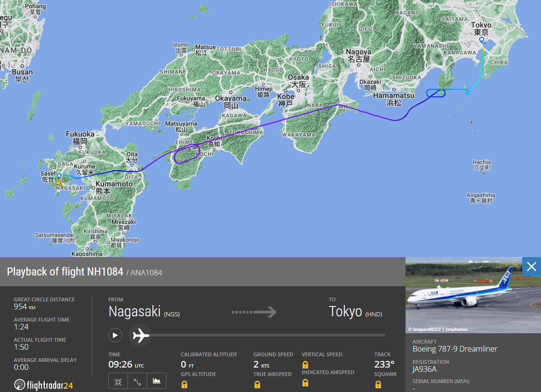Click the True Airspeed lock icon
This screenshot has height=392, width=541.
pyautogui.click(x=257, y=384)
